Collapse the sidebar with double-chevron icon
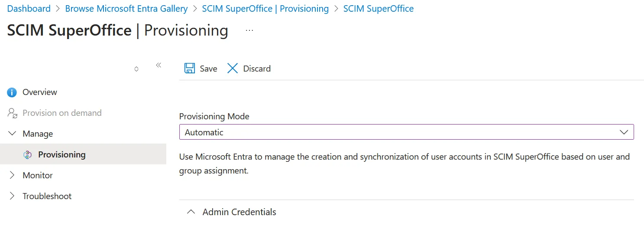 click(x=159, y=65)
